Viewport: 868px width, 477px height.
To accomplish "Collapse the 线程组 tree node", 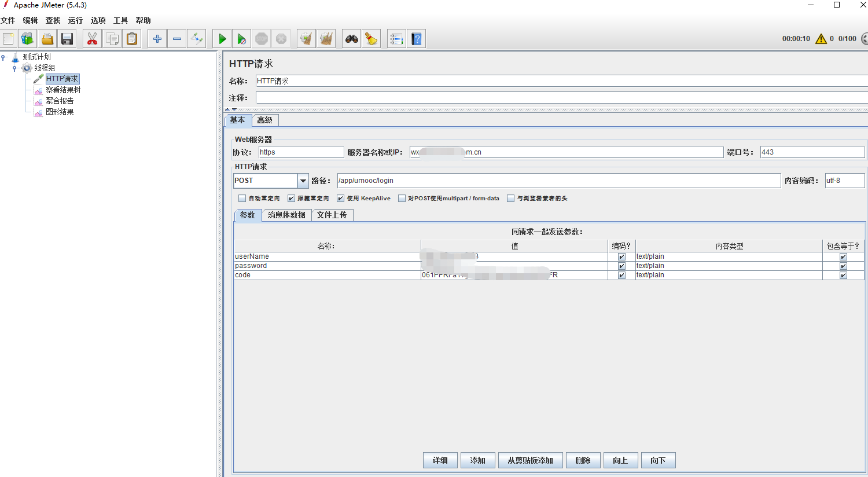I will (14, 68).
